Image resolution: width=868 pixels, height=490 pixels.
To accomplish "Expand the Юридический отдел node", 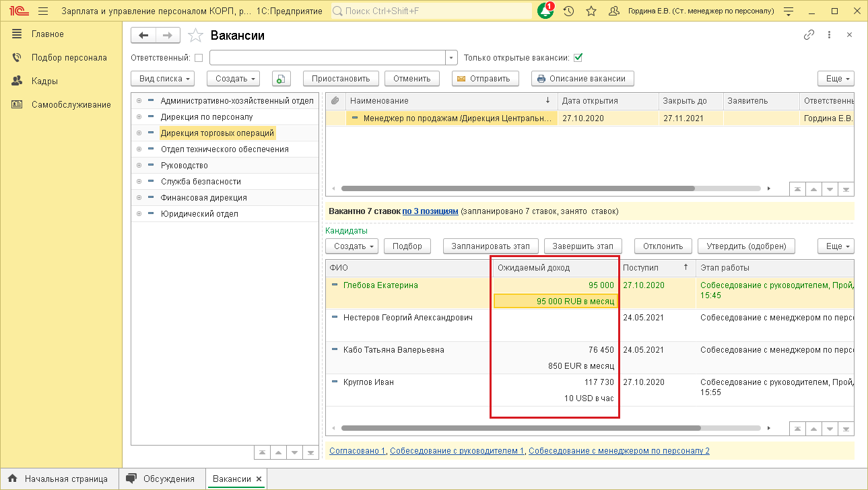I will [x=139, y=214].
